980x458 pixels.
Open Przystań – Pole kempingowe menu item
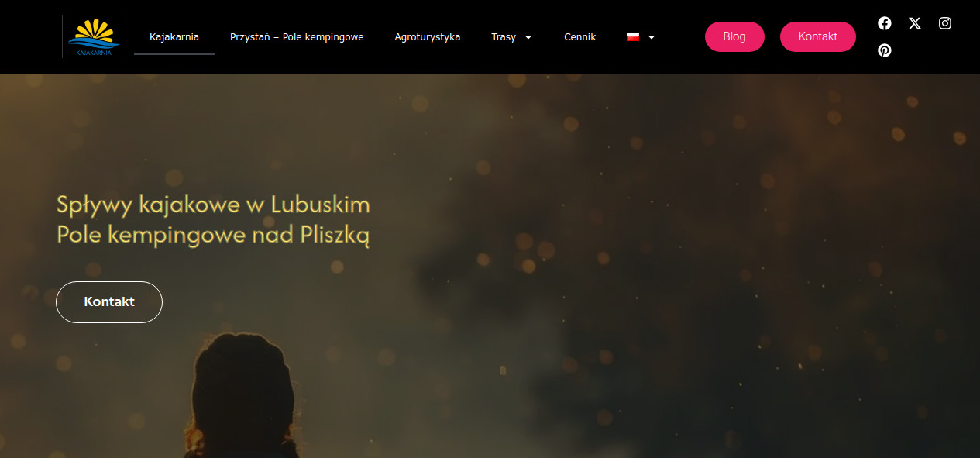coord(297,36)
